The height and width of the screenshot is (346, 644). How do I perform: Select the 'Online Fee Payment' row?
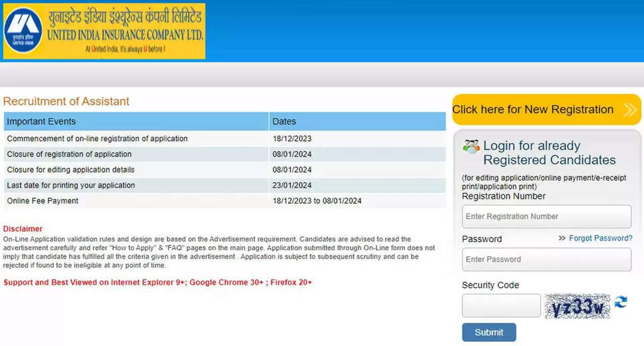coord(225,201)
